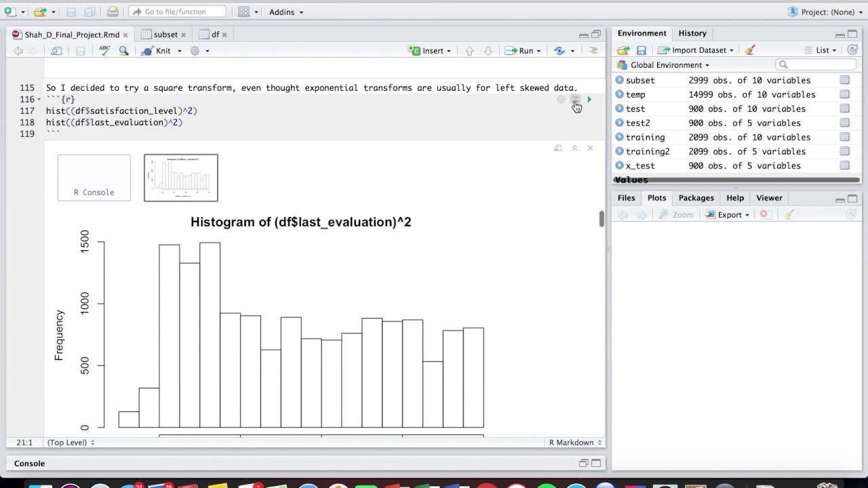
Task: Clear chunk output with X icon
Action: [590, 148]
